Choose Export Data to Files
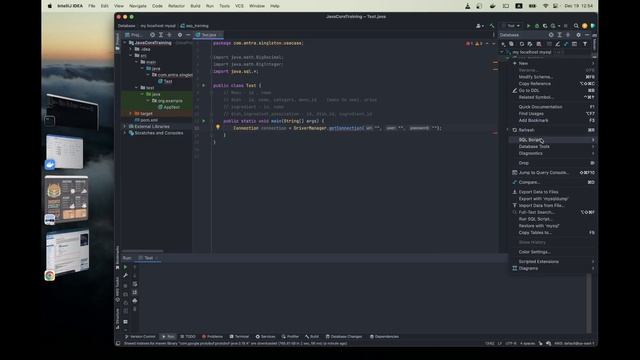Viewport: 640px width, 360px height. [x=553, y=192]
